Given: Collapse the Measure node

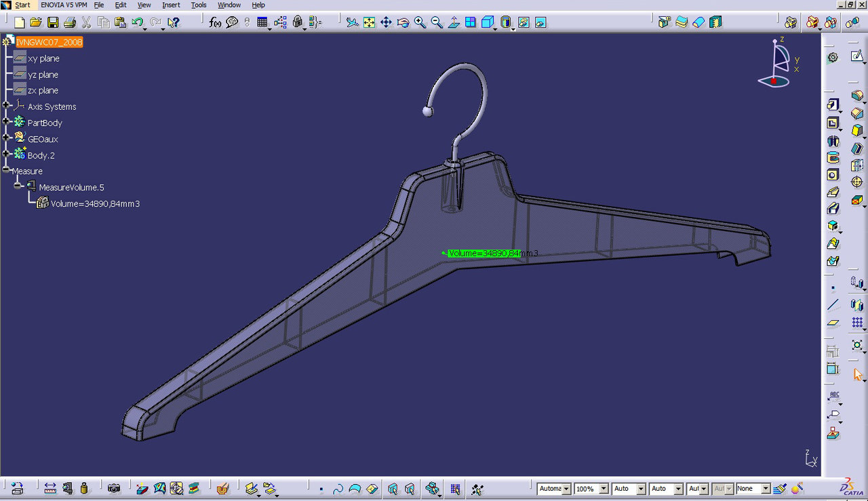Looking at the screenshot, I should (6, 169).
